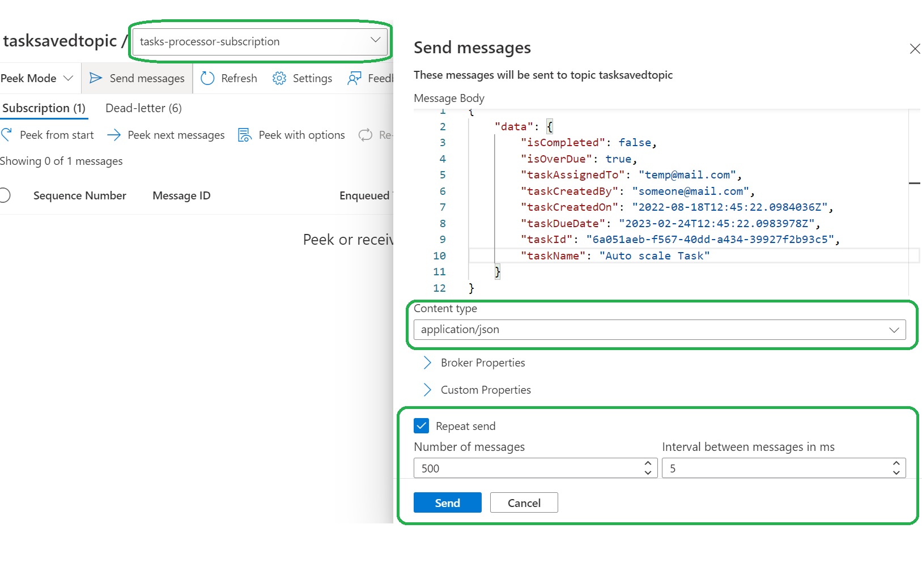922x588 pixels.
Task: Click the Peek from start icon
Action: click(7, 135)
